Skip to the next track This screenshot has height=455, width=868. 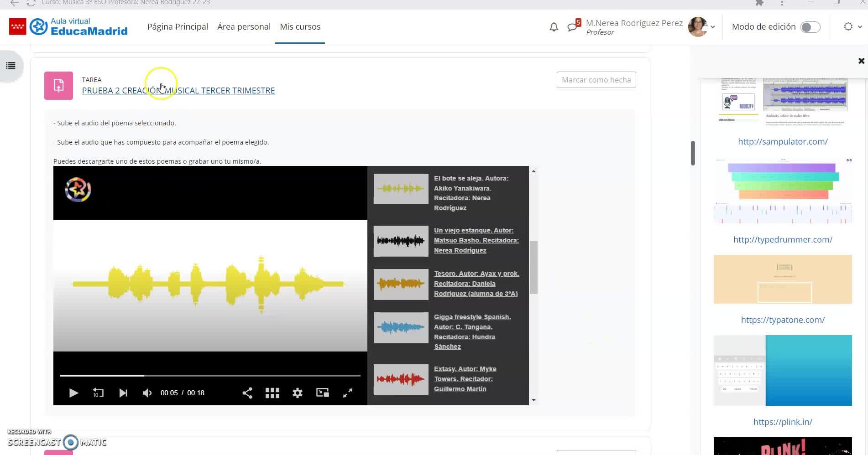click(x=123, y=393)
